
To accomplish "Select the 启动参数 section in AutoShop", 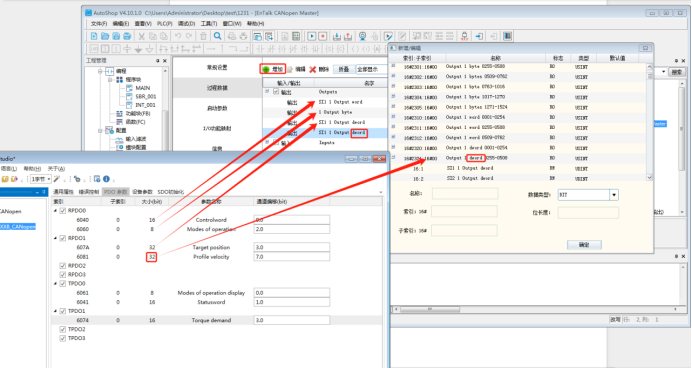I will 217,108.
